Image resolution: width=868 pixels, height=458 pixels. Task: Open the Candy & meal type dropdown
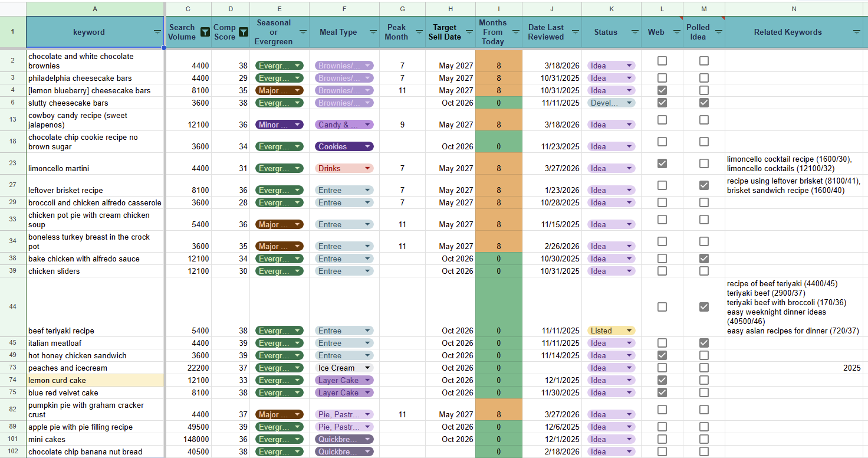(344, 125)
